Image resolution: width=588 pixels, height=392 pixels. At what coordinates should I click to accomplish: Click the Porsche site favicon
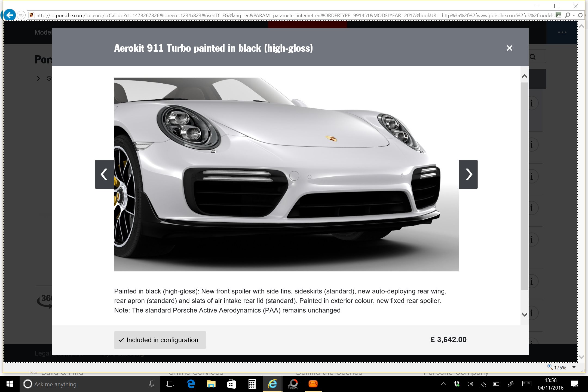coord(31,15)
